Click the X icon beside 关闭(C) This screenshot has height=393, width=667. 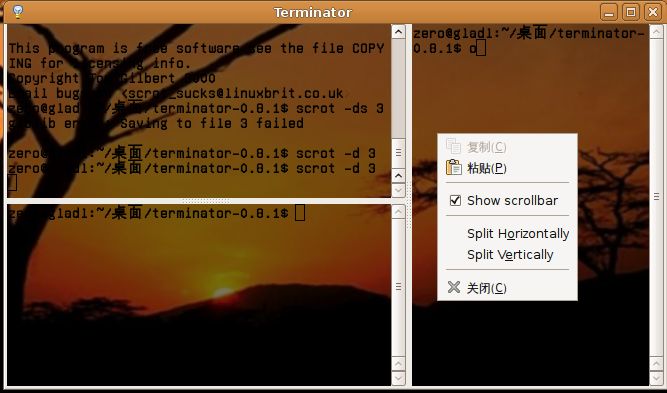pos(454,288)
